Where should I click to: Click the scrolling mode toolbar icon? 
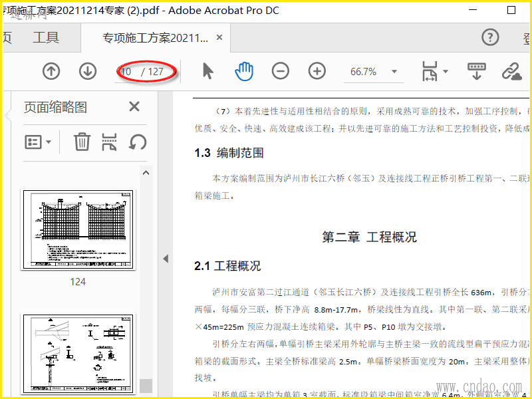click(477, 71)
